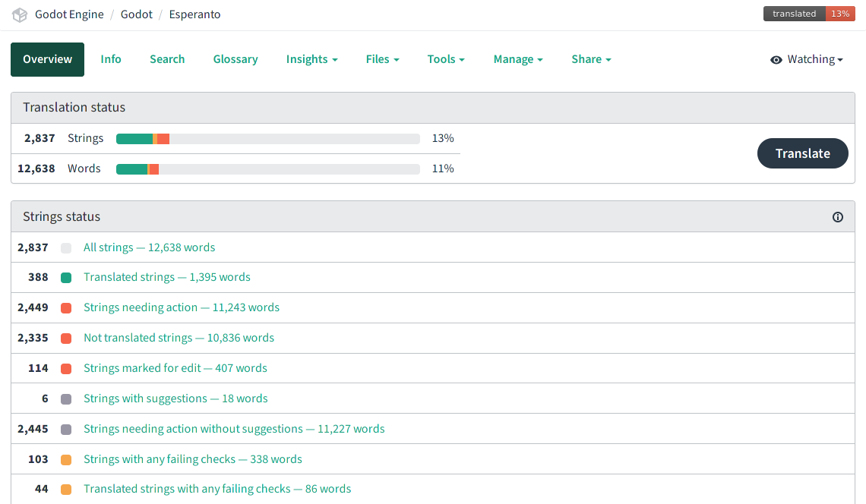Click the red square beside Not translated strings

coord(66,339)
